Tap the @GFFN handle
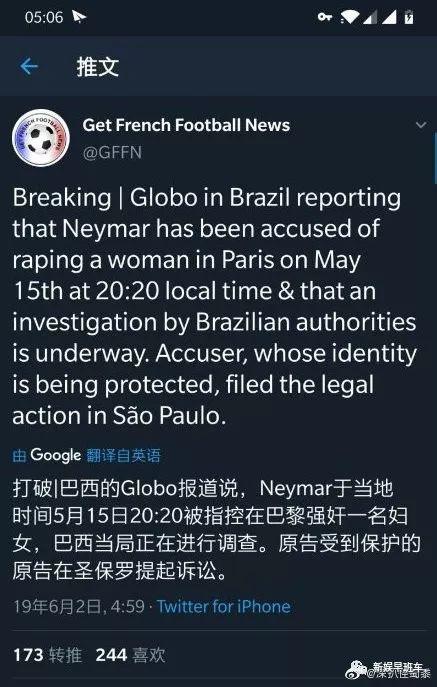The width and height of the screenshot is (437, 687). click(112, 152)
